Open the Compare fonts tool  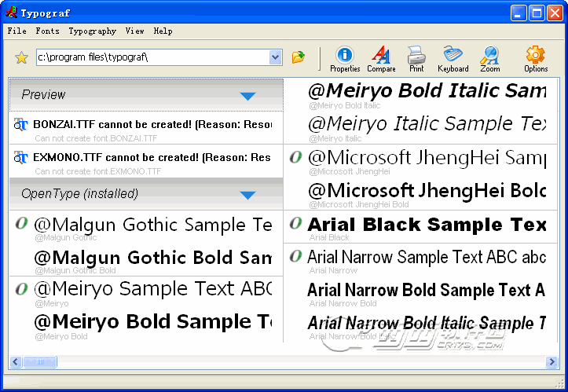tap(381, 59)
